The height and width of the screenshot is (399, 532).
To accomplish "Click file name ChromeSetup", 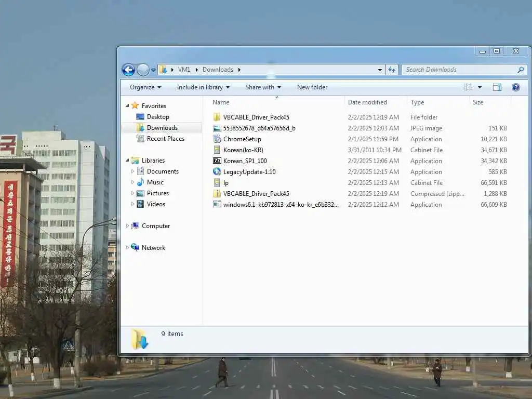I will coord(242,139).
